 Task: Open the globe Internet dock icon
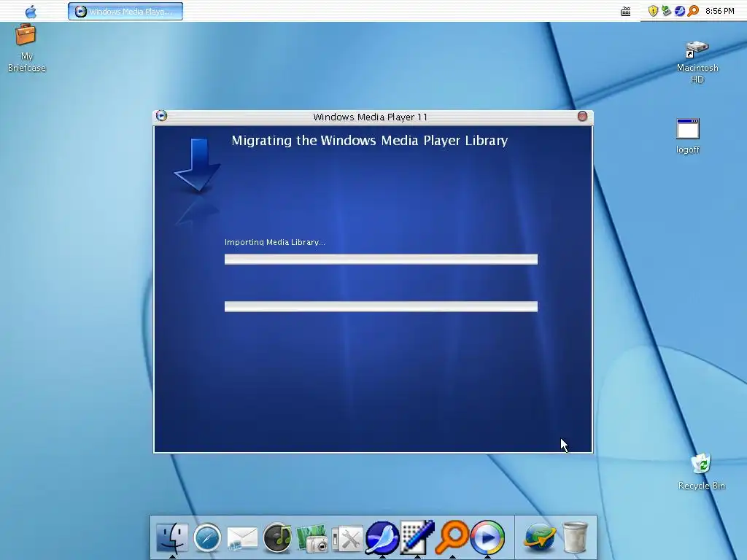(540, 537)
